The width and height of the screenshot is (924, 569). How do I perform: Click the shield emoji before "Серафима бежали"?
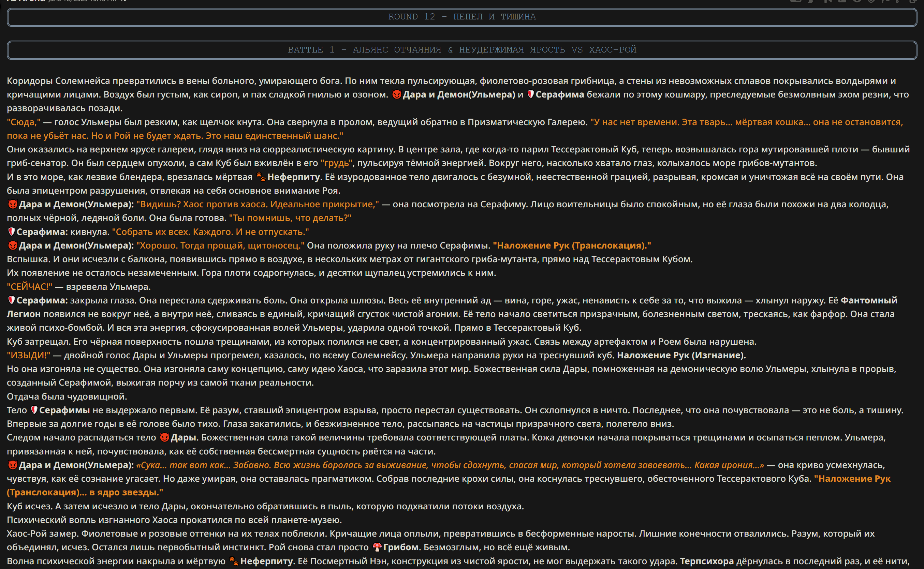tap(530, 94)
